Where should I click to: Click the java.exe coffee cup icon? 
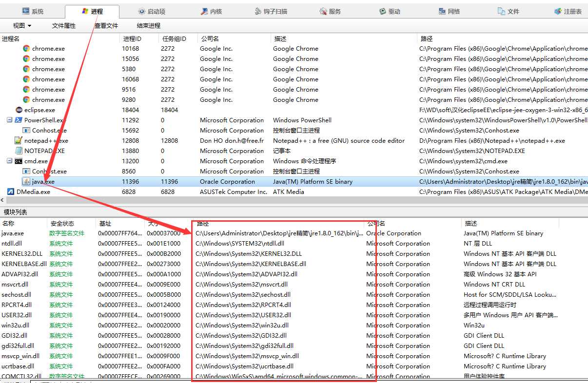pyautogui.click(x=26, y=182)
